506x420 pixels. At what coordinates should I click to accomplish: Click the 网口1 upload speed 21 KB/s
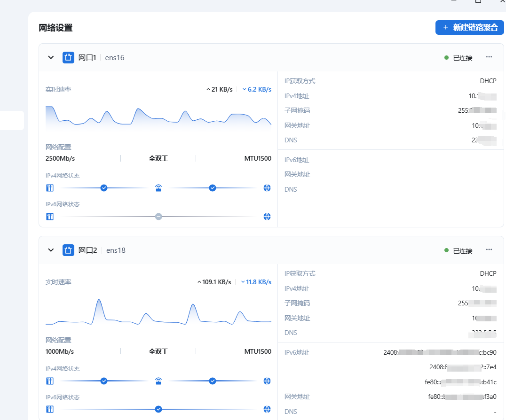point(220,89)
